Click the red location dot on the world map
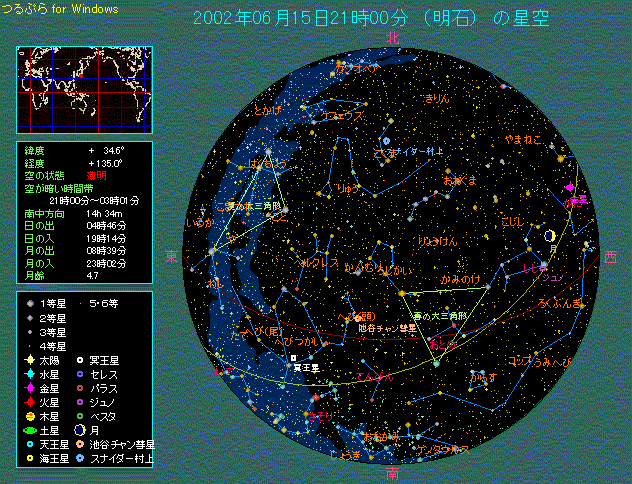Image resolution: width=632 pixels, height=484 pixels. [x=81, y=76]
